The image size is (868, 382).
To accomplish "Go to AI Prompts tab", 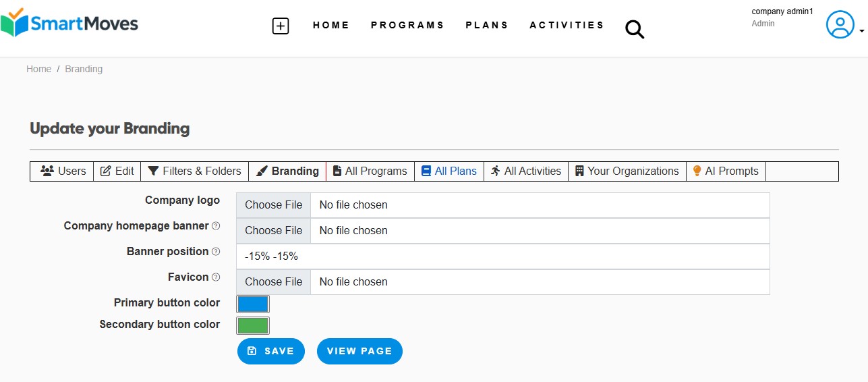I will tap(725, 171).
